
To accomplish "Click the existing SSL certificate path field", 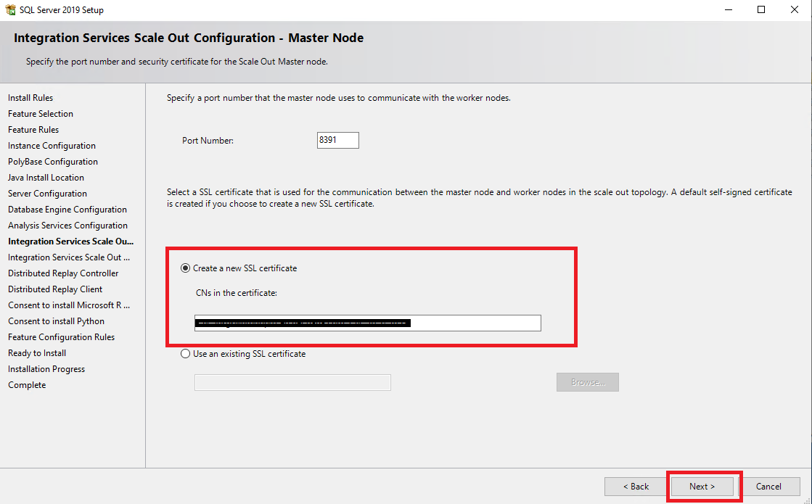I will pos(292,382).
